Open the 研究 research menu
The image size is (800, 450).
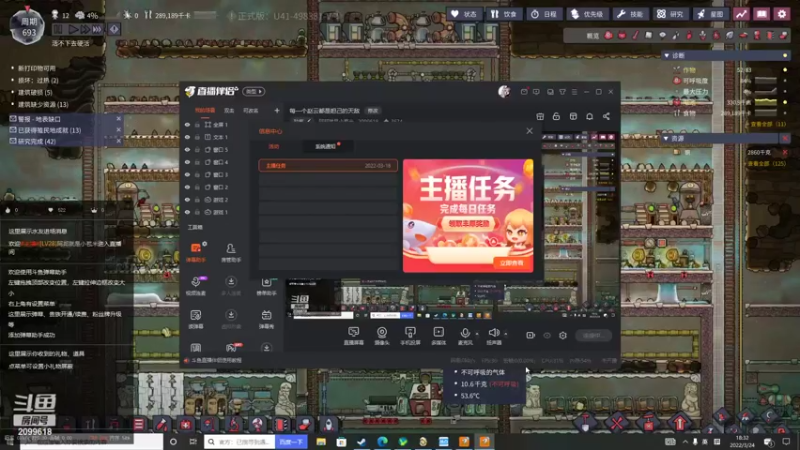click(x=670, y=14)
